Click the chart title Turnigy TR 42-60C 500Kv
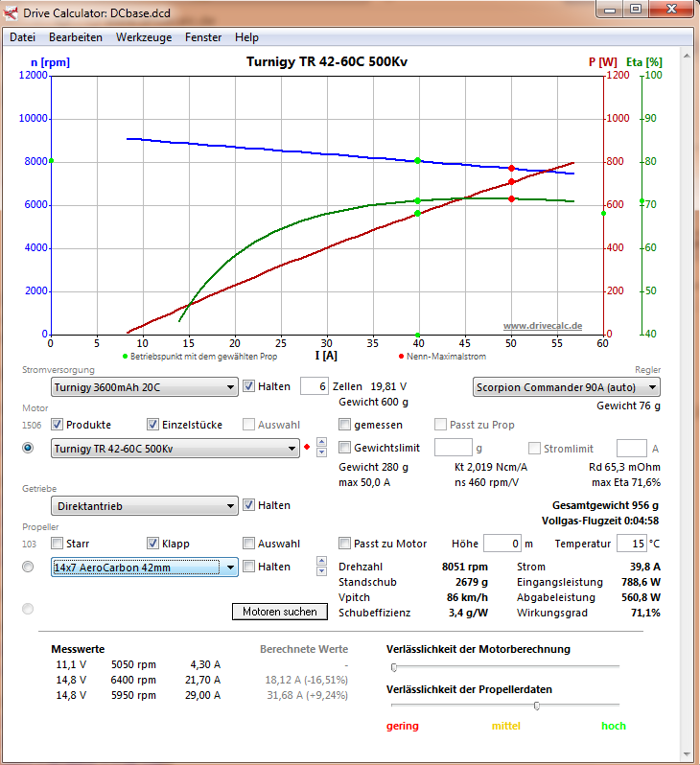 pos(327,61)
